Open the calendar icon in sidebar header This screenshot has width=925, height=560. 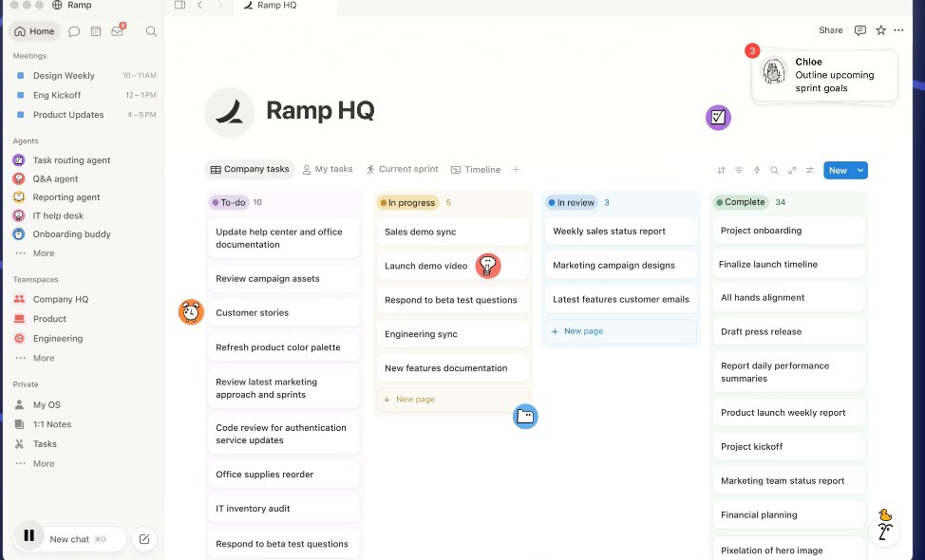(96, 31)
